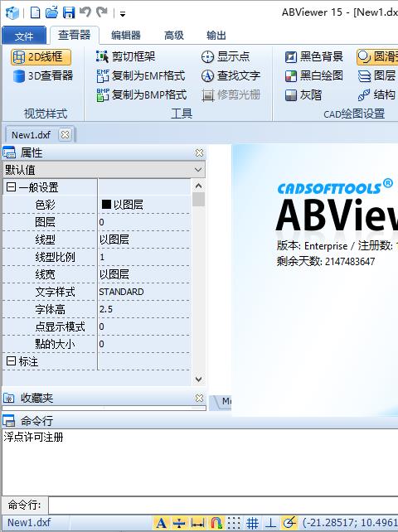Collapse the 一般设置 section
The width and height of the screenshot is (398, 532).
pos(11,187)
